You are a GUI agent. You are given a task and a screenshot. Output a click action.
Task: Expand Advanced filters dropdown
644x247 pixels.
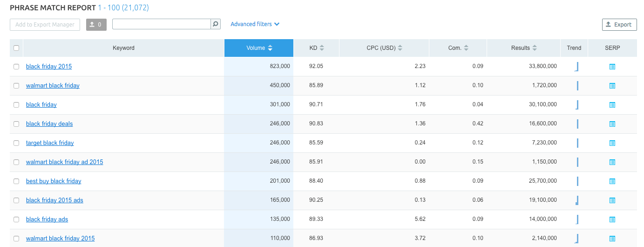click(255, 24)
